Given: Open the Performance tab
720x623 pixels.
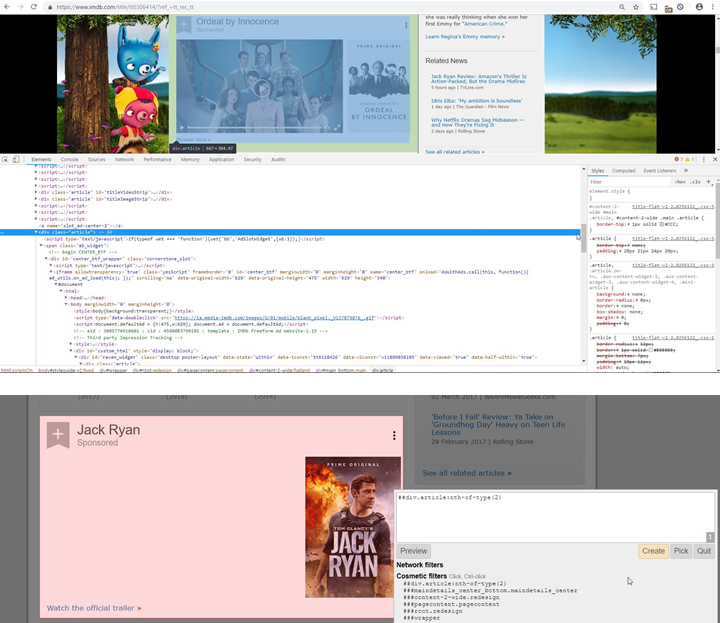Looking at the screenshot, I should 158,159.
